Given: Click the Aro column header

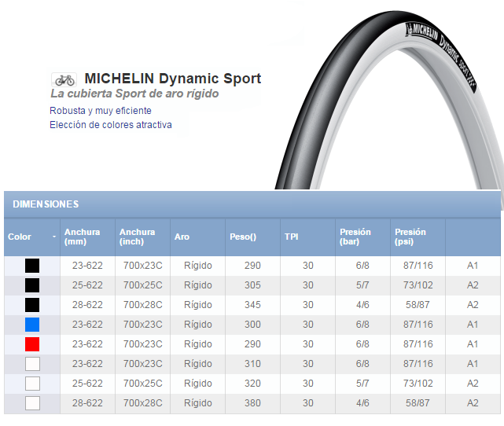Looking at the screenshot, I should click(197, 237).
